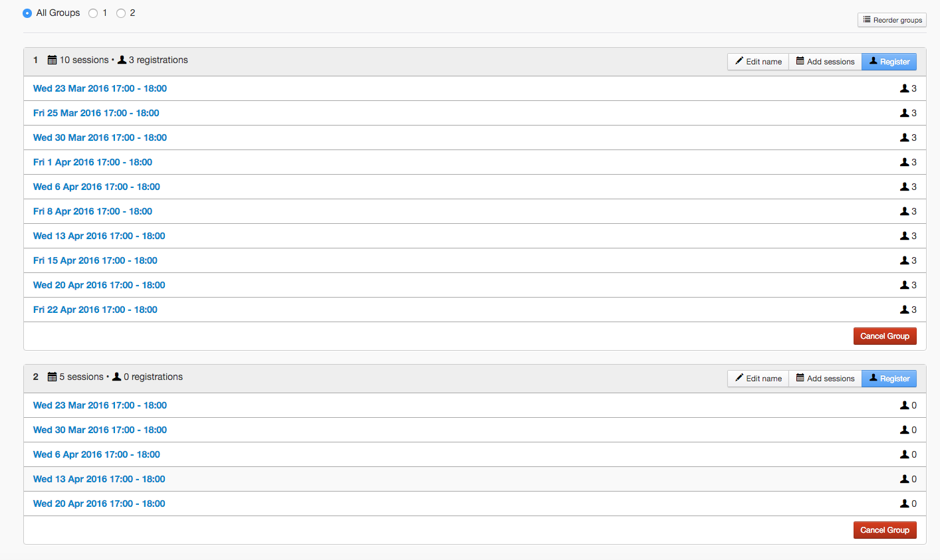Screen dimensions: 940x560
Task: Open the Fri 22 Apr 2016 session
Action: [95, 310]
